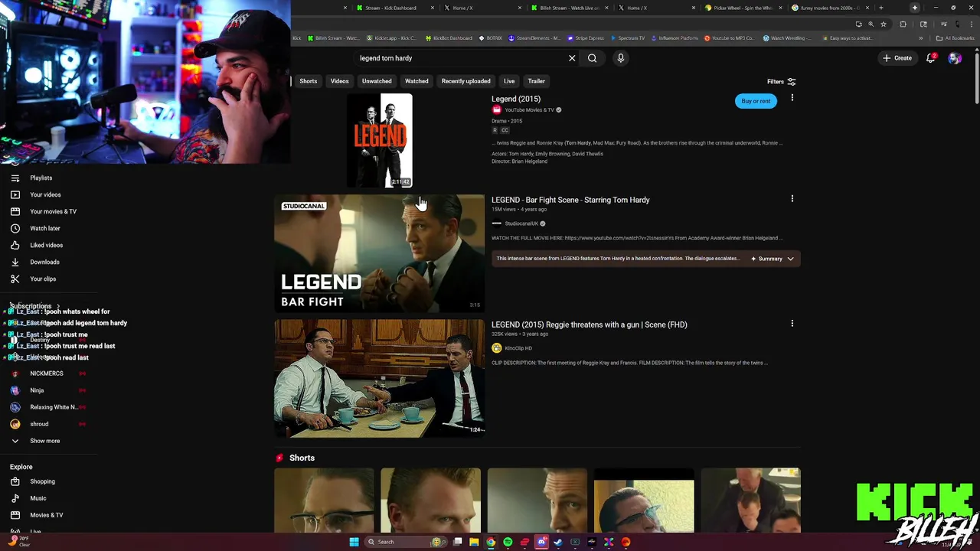Viewport: 980px width, 551px height.
Task: Open Downloads in the sidebar
Action: [x=44, y=262]
